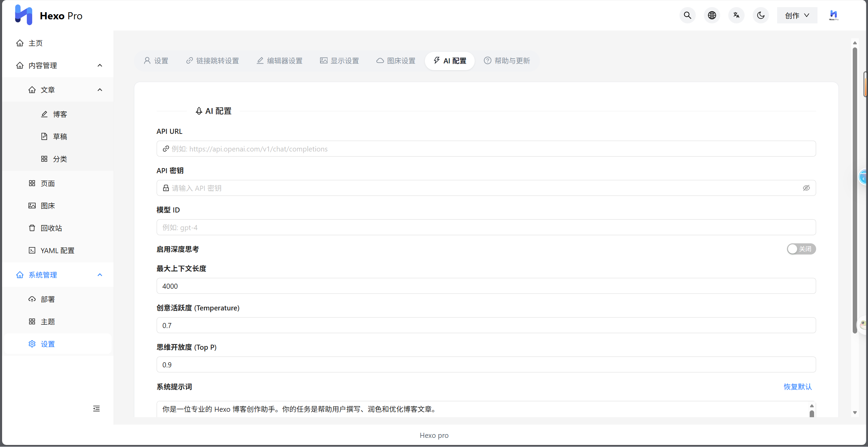Select 设置 gear icon in sidebar

click(x=32, y=344)
